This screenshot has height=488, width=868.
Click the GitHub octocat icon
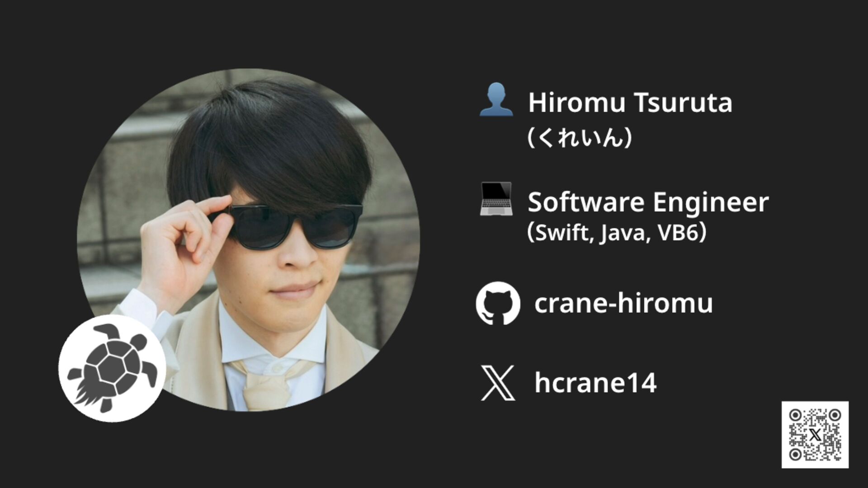pyautogui.click(x=498, y=303)
